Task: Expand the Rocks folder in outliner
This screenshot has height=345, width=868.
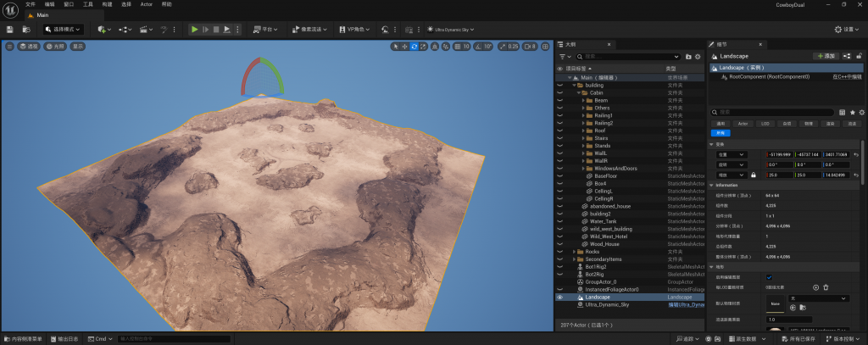Action: click(576, 251)
